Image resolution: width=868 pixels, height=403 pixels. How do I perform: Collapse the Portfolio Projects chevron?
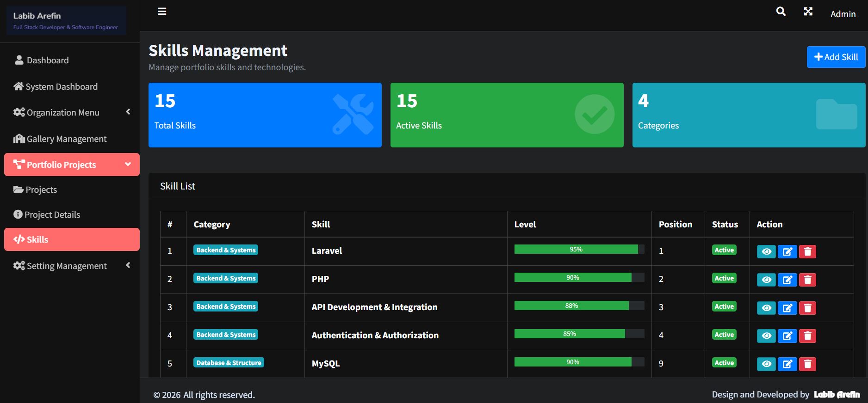point(128,164)
